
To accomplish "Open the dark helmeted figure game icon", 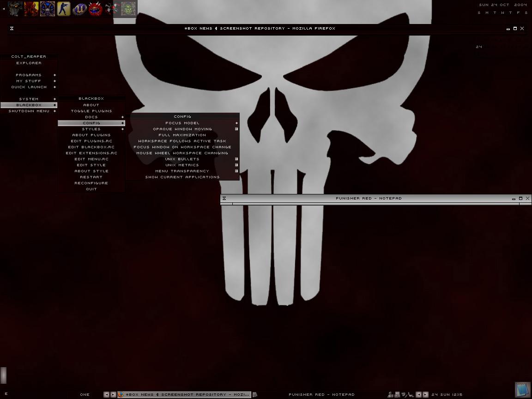I will 15,8.
